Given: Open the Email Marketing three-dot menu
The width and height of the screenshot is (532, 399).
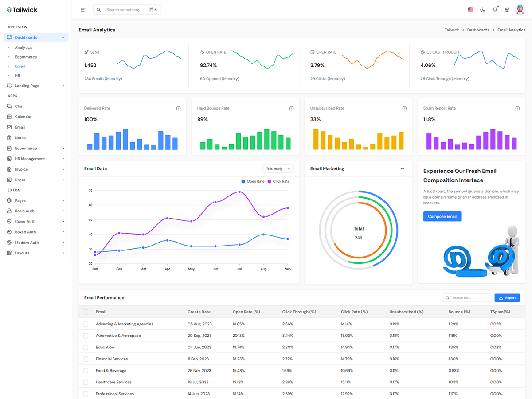Looking at the screenshot, I should click(403, 169).
